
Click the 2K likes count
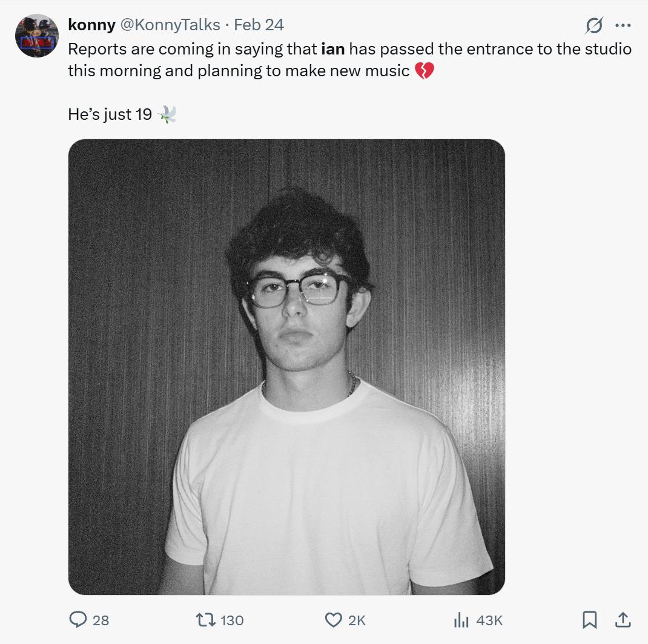(357, 620)
